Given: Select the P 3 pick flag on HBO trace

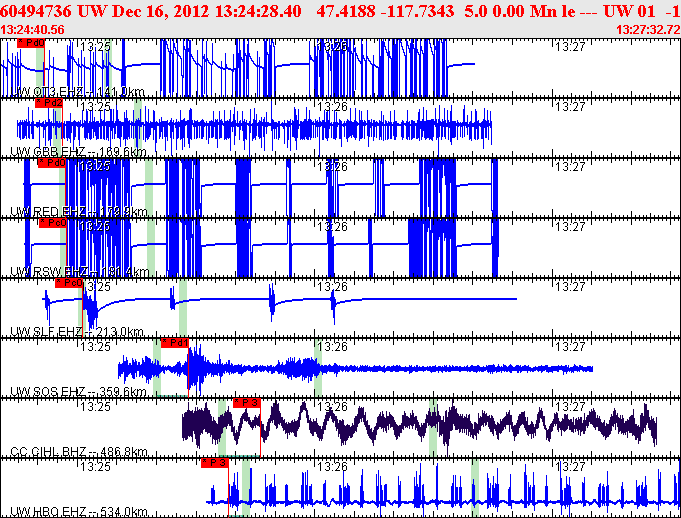Looking at the screenshot, I should point(214,463).
